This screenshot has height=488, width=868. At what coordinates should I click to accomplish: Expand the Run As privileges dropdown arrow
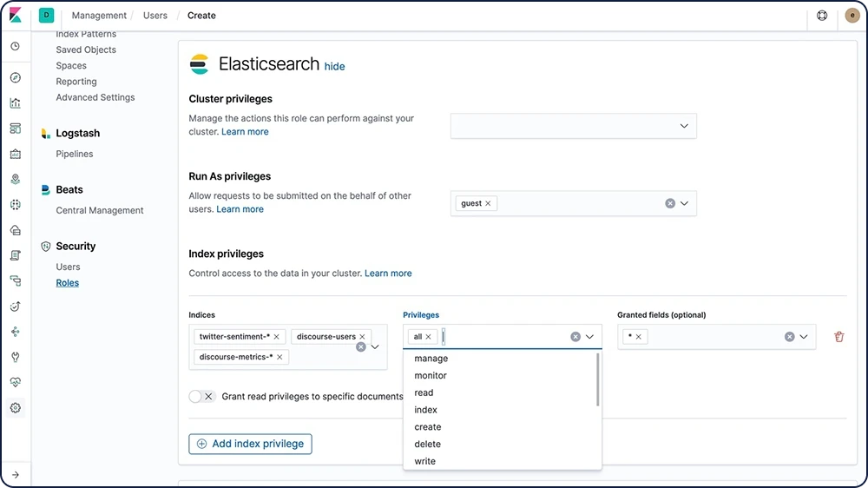(684, 203)
